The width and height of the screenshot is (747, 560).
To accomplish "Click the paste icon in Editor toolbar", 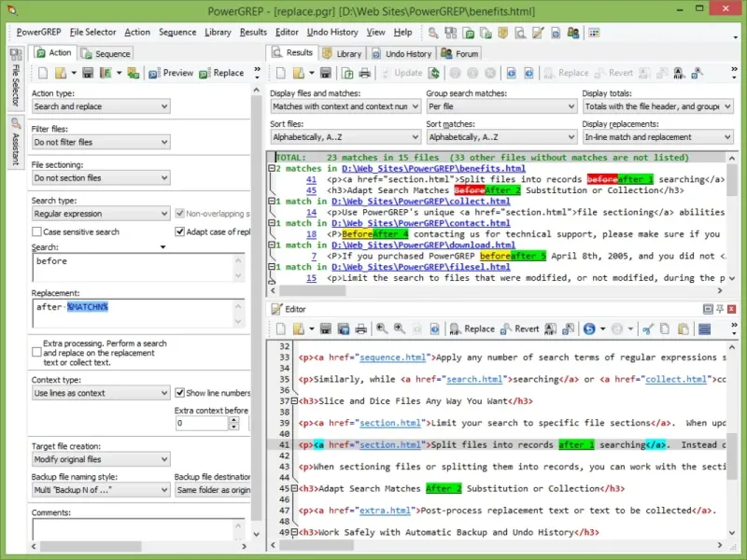I will 683,329.
